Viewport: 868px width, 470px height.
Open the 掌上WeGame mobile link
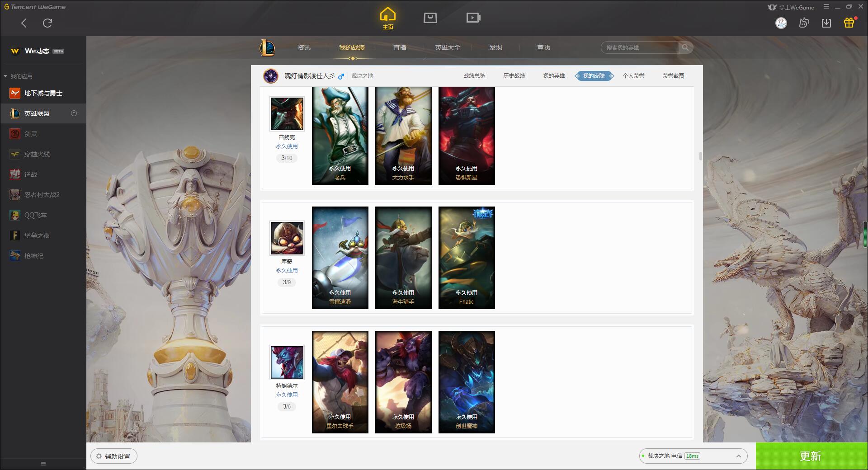(791, 7)
